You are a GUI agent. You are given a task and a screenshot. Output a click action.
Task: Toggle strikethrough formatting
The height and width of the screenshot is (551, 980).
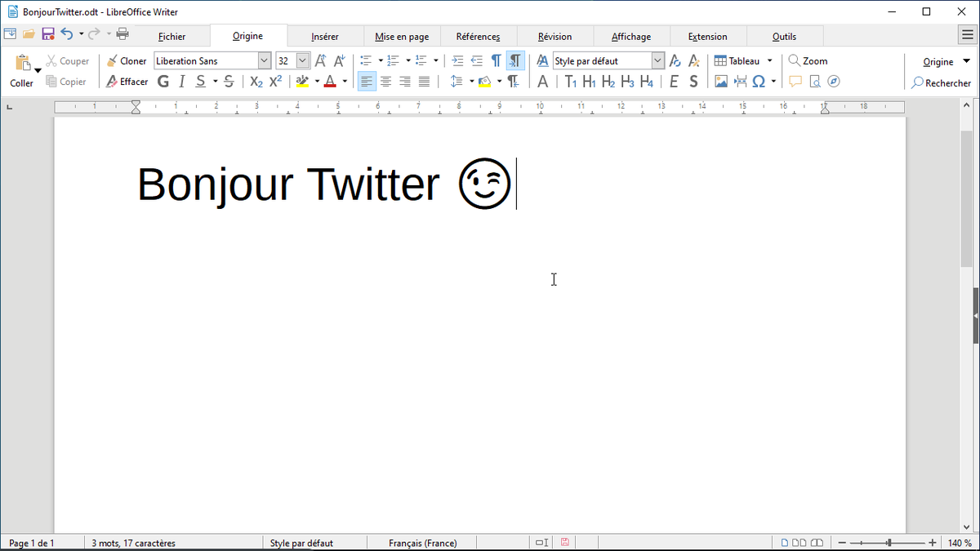[229, 82]
